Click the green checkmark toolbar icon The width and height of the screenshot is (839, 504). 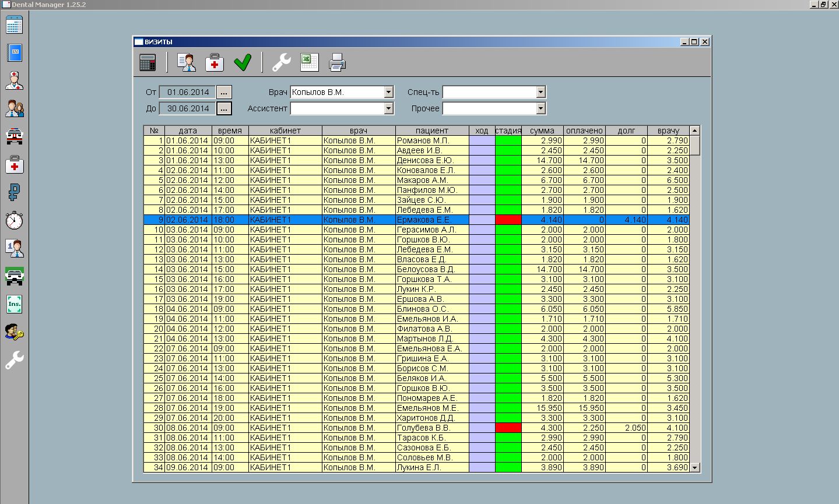point(243,62)
